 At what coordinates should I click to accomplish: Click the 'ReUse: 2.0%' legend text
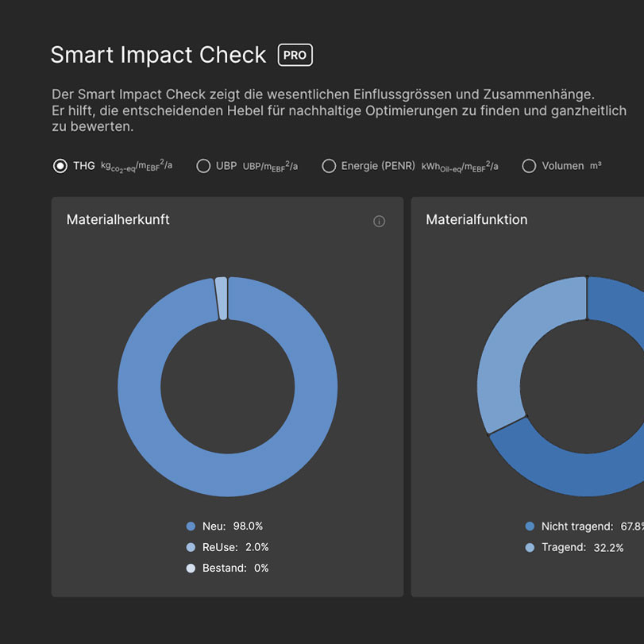(235, 547)
